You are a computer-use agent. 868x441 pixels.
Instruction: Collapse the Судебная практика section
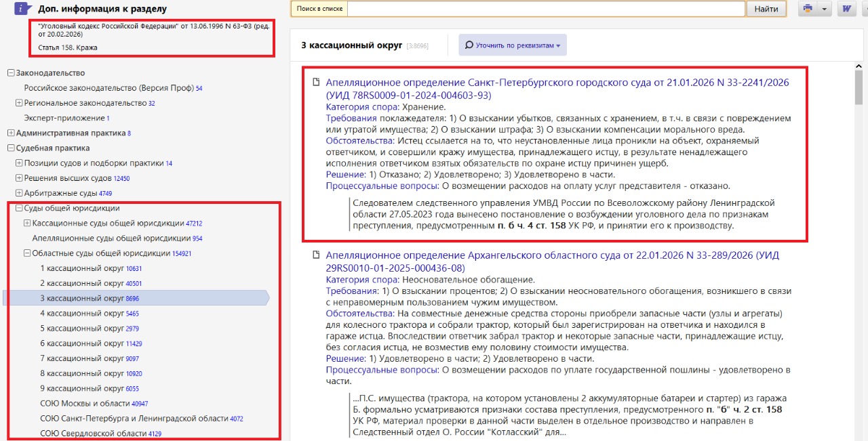11,148
